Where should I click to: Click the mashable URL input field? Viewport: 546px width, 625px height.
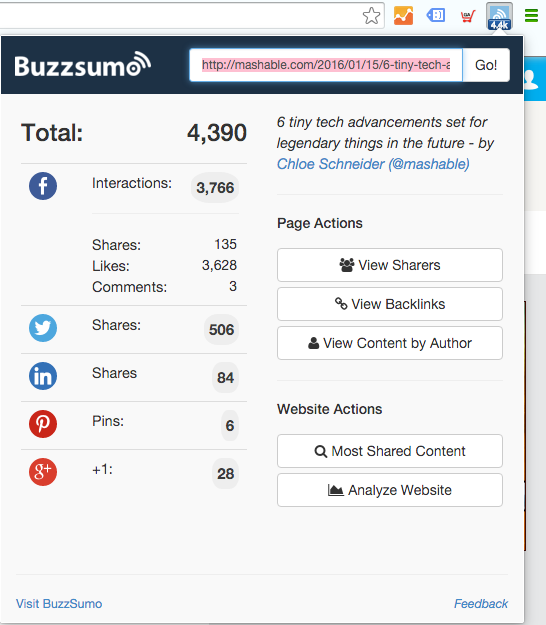(x=326, y=65)
